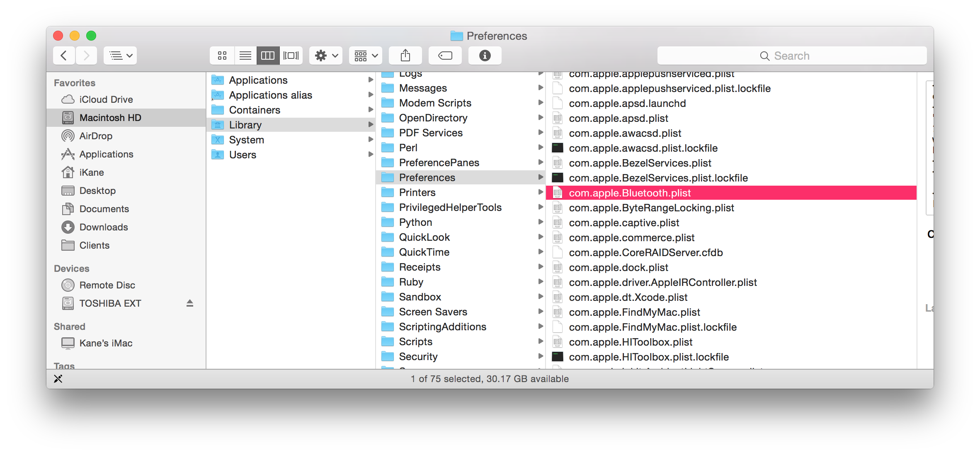The height and width of the screenshot is (455, 980).
Task: Click the back navigation button
Action: pos(64,56)
